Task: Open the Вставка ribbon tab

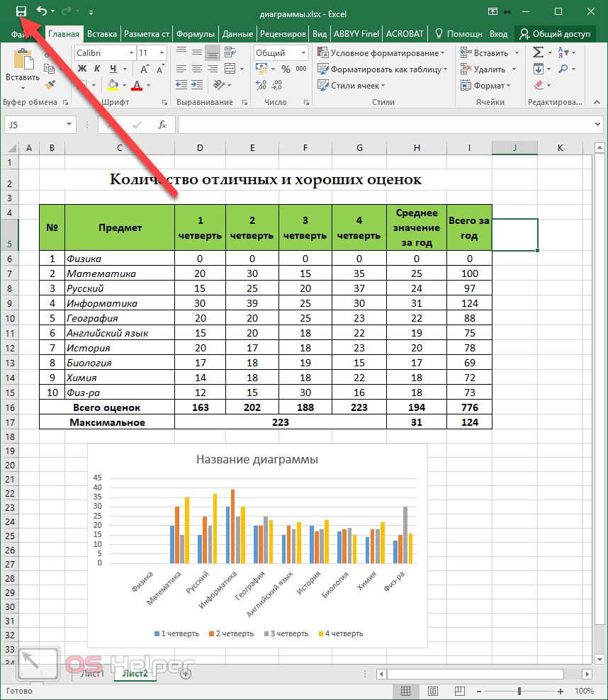Action: 102,33
